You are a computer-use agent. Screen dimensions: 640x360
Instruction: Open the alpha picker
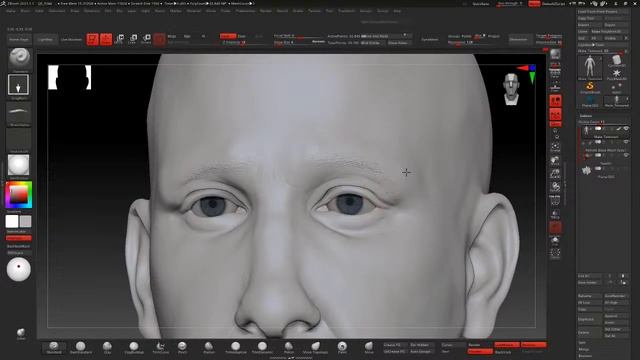18,112
